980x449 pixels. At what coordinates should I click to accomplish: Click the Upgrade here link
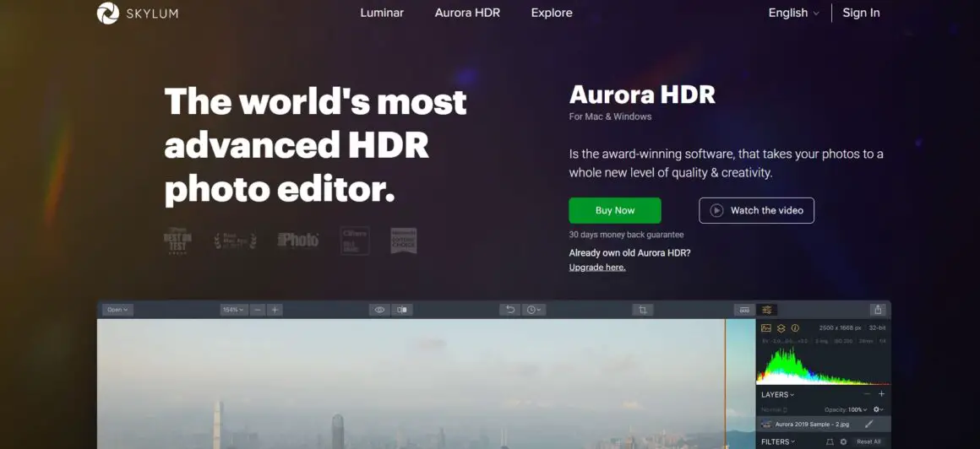tap(597, 268)
